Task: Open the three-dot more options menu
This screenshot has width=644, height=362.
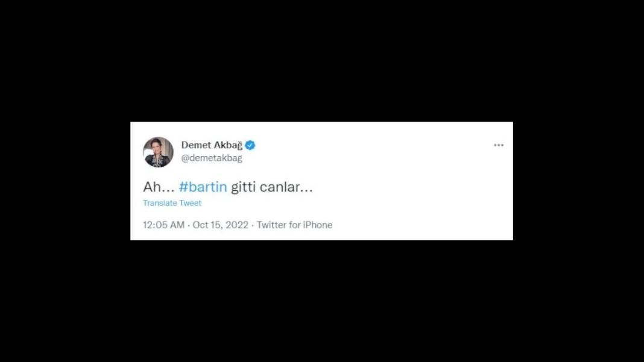Action: tap(499, 145)
